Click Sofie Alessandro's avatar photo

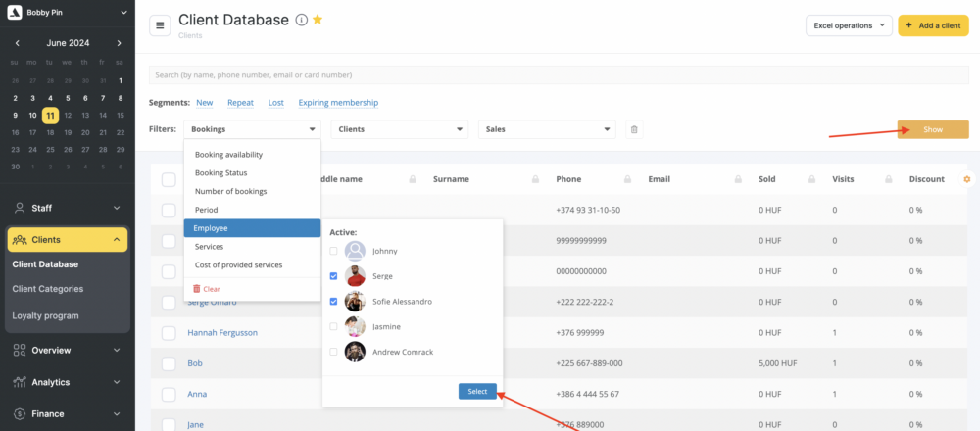[x=355, y=301]
